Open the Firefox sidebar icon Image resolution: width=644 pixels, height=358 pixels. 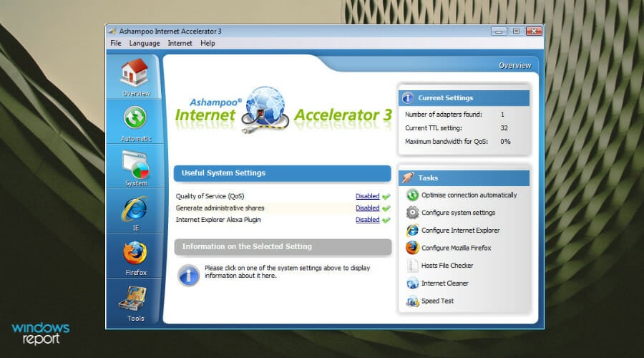click(x=135, y=253)
